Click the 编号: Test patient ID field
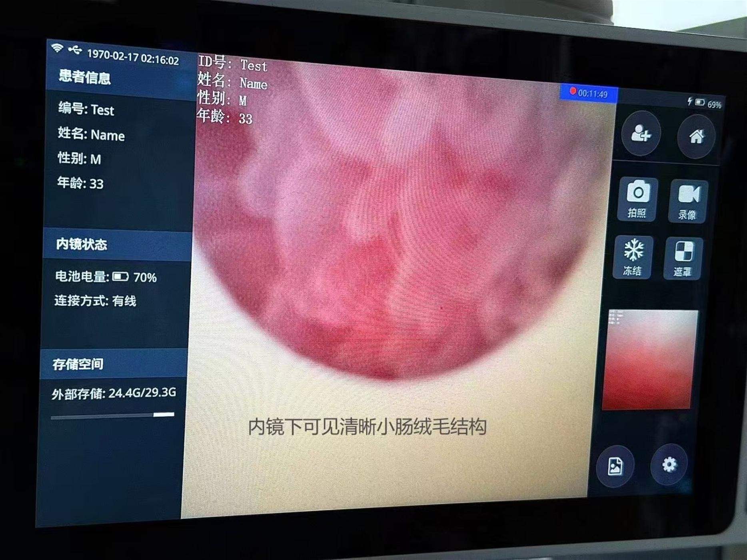 tap(86, 109)
